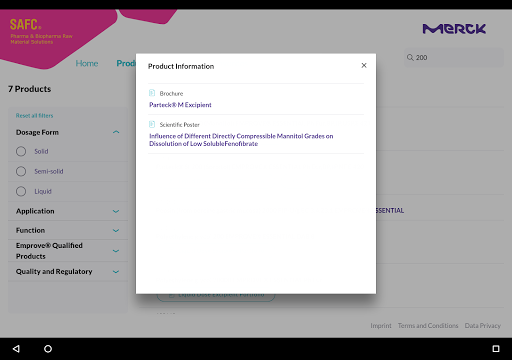512x360 pixels.
Task: Click Reset all filters link
Action: (x=34, y=116)
